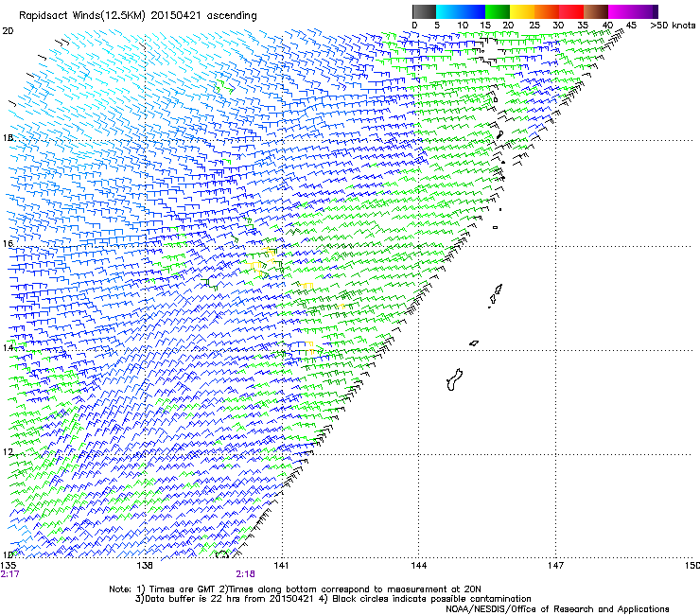Click the '45' legend label
The image size is (700, 615).
pyautogui.click(x=631, y=26)
